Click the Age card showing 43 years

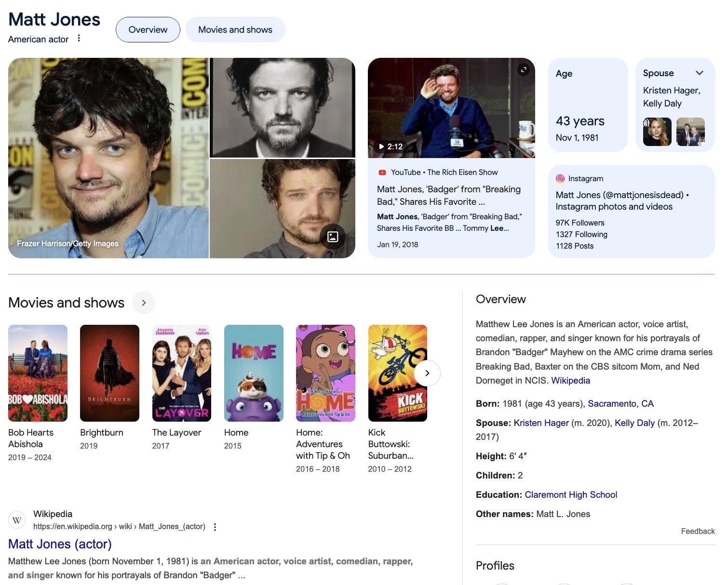[588, 105]
